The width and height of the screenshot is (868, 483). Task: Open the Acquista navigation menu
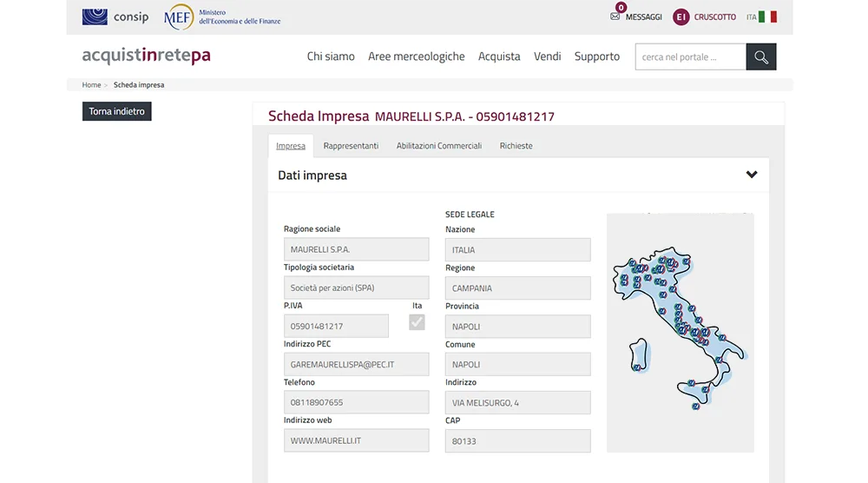coord(499,56)
